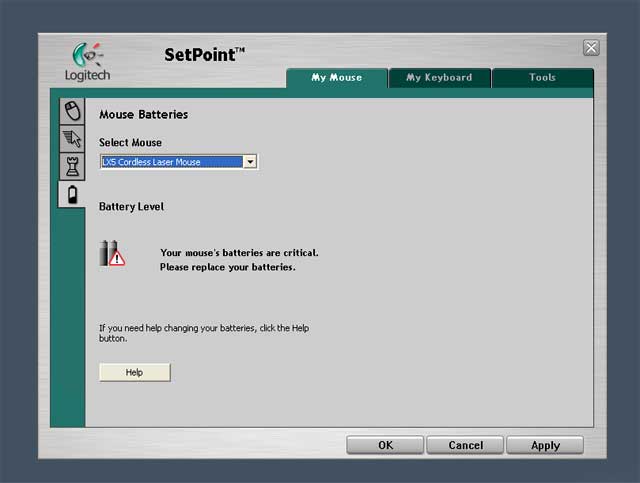This screenshot has width=640, height=483.
Task: Click the Cancel button
Action: (x=465, y=445)
